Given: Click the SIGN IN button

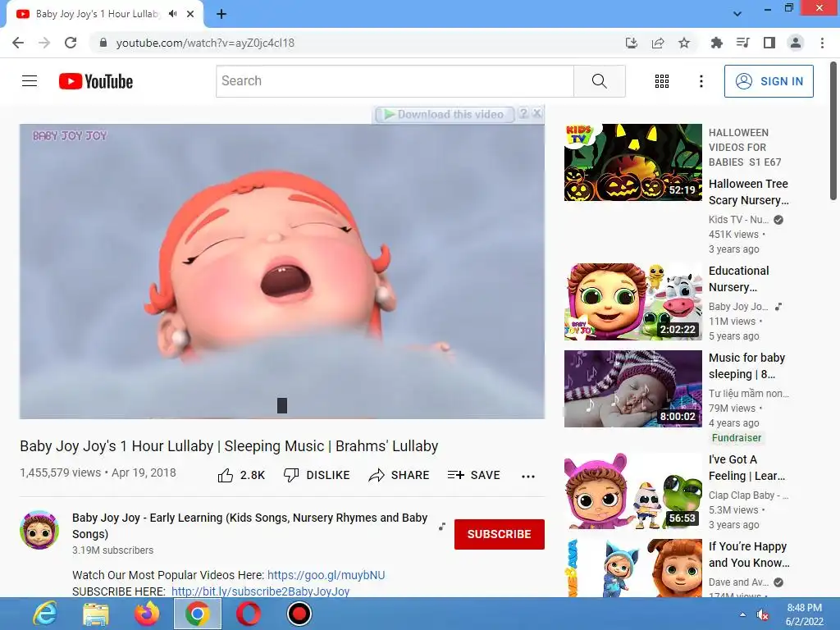Looking at the screenshot, I should coord(769,81).
